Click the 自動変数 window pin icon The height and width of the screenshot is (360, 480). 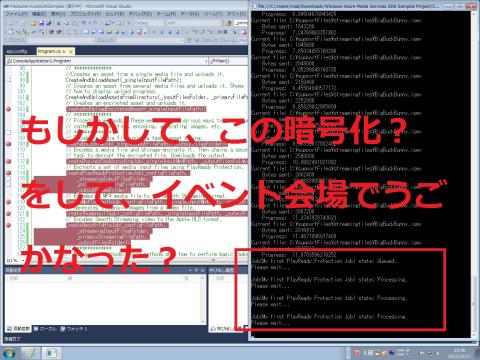click(196, 270)
